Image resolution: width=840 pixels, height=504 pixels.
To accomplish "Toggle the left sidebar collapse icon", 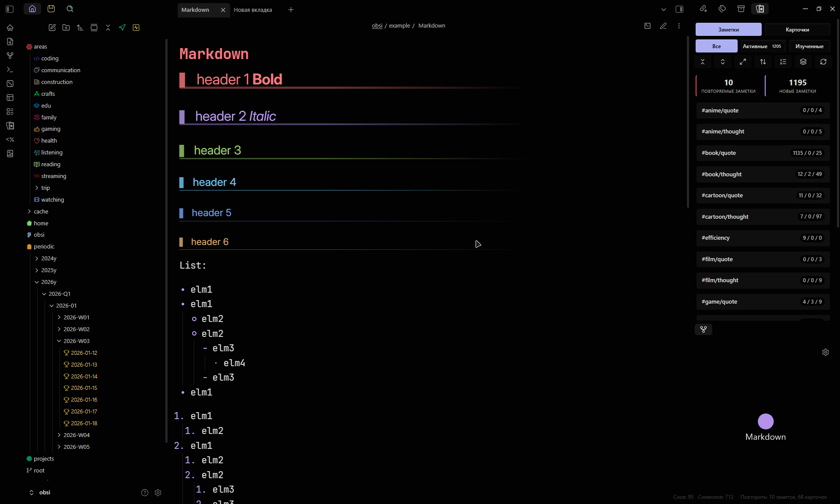I will (x=10, y=9).
